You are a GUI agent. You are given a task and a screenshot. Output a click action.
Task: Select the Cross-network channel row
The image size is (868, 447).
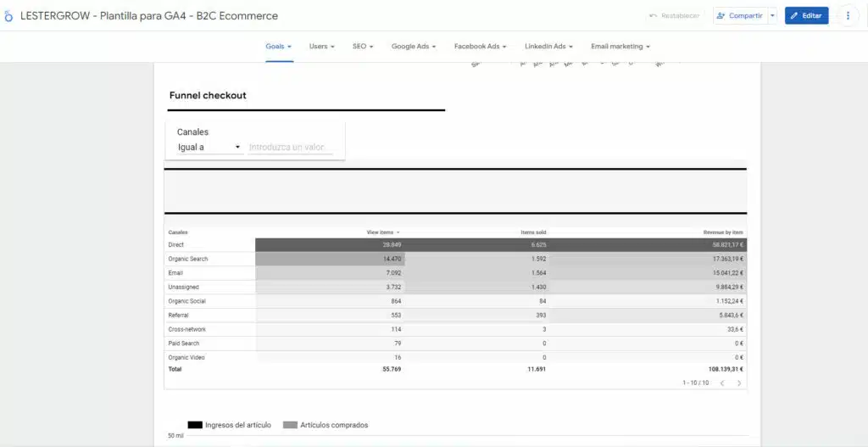click(455, 329)
